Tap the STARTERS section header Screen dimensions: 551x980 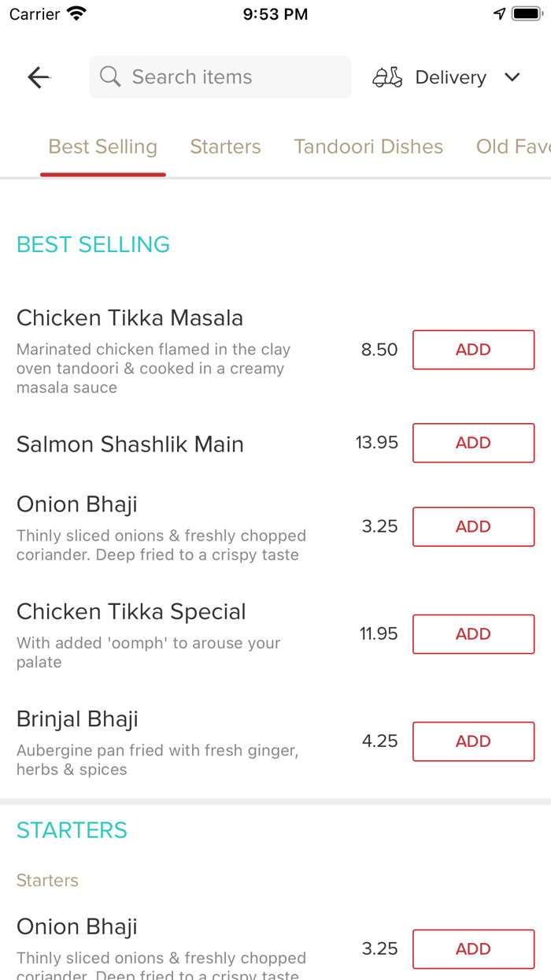point(72,830)
